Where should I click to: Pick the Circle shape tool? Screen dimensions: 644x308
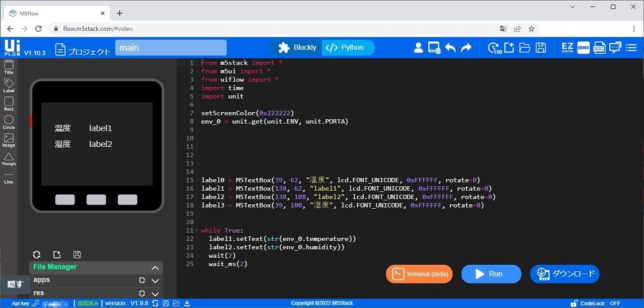tap(9, 120)
